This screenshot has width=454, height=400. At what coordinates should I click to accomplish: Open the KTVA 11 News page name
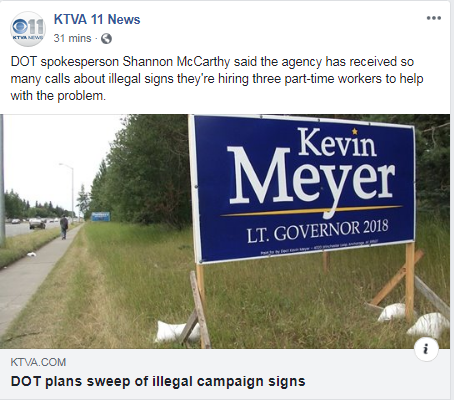click(97, 19)
